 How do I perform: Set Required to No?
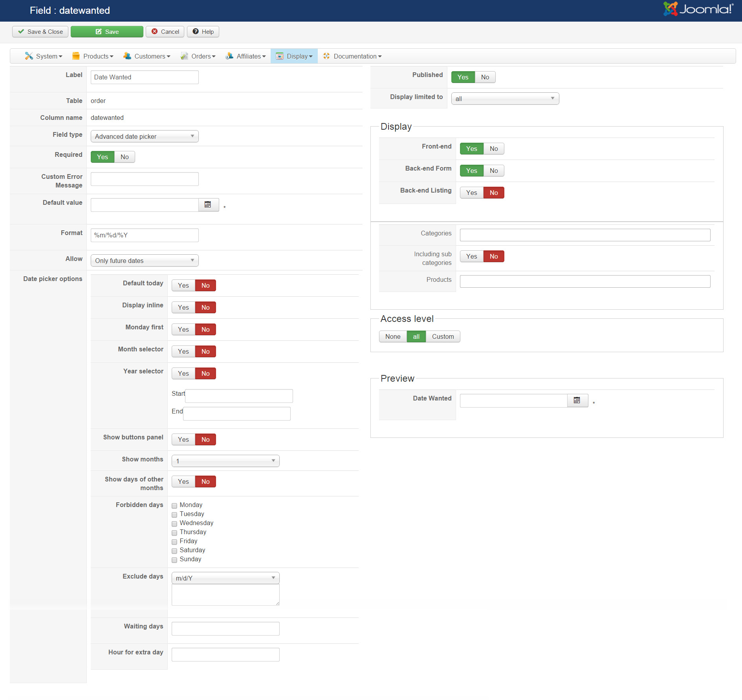pos(125,157)
